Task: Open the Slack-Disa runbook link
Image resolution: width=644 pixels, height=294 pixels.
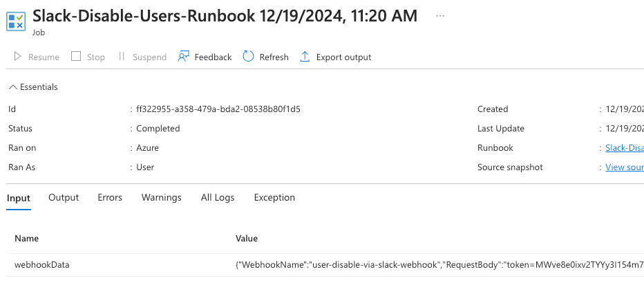Action: 625,147
